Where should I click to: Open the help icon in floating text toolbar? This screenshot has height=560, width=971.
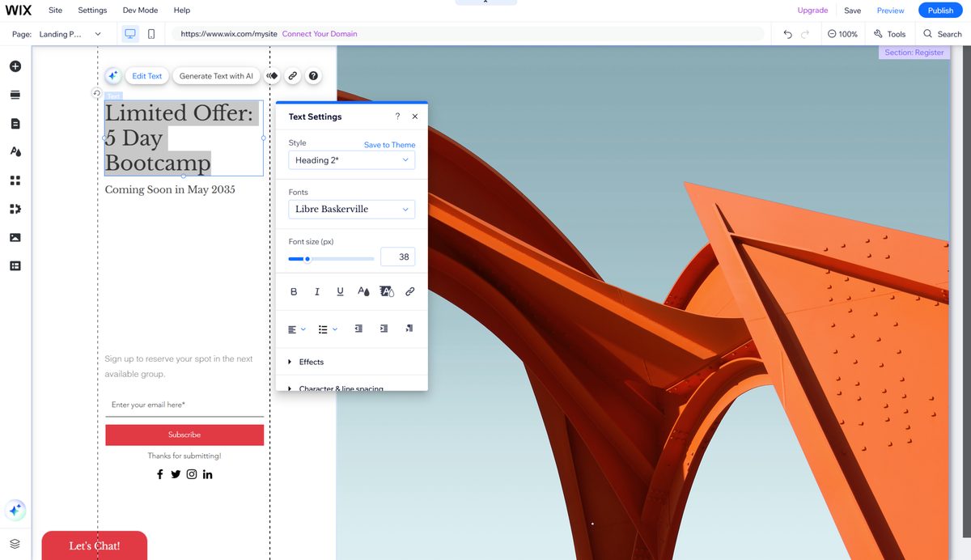314,75
